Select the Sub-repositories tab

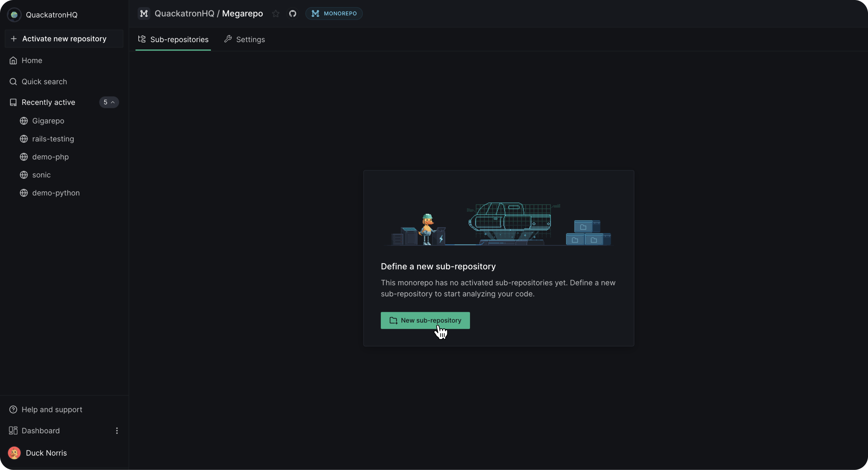[173, 39]
